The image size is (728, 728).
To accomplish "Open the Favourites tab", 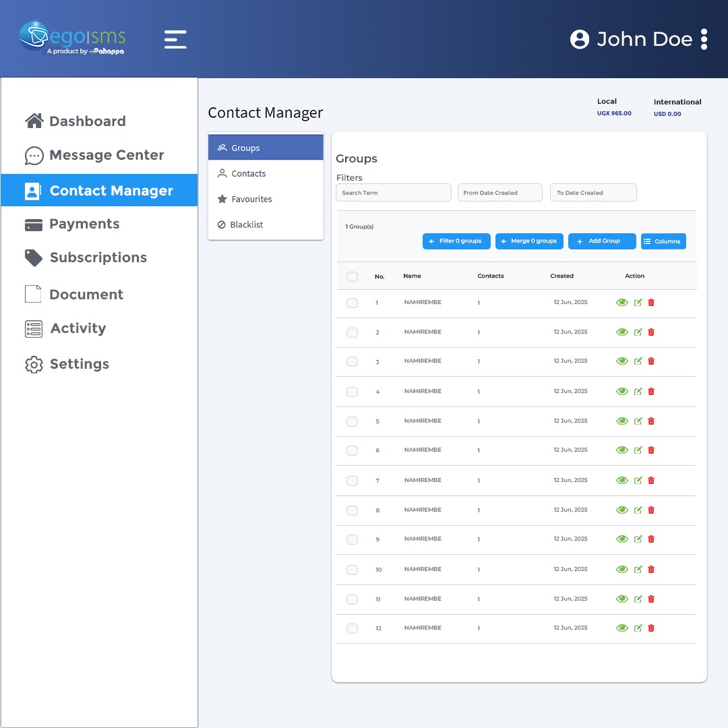I will tap(266, 199).
